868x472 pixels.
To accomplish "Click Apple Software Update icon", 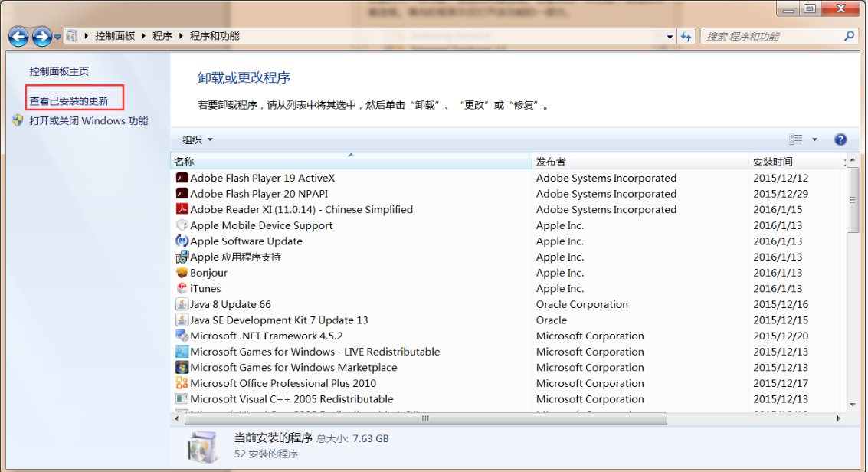I will 182,241.
